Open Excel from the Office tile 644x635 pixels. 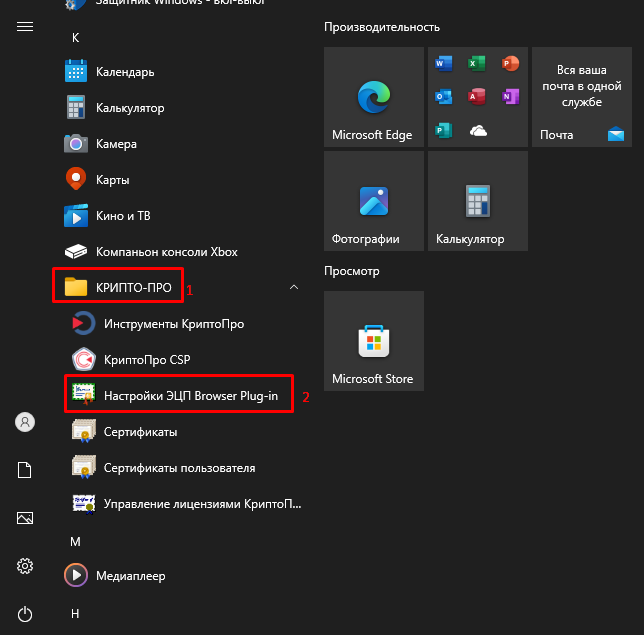477,64
